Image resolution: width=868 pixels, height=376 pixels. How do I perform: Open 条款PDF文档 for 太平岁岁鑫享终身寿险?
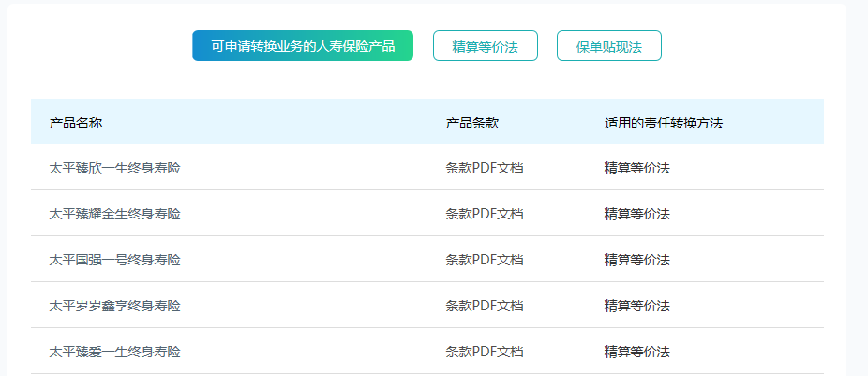pyautogui.click(x=484, y=306)
